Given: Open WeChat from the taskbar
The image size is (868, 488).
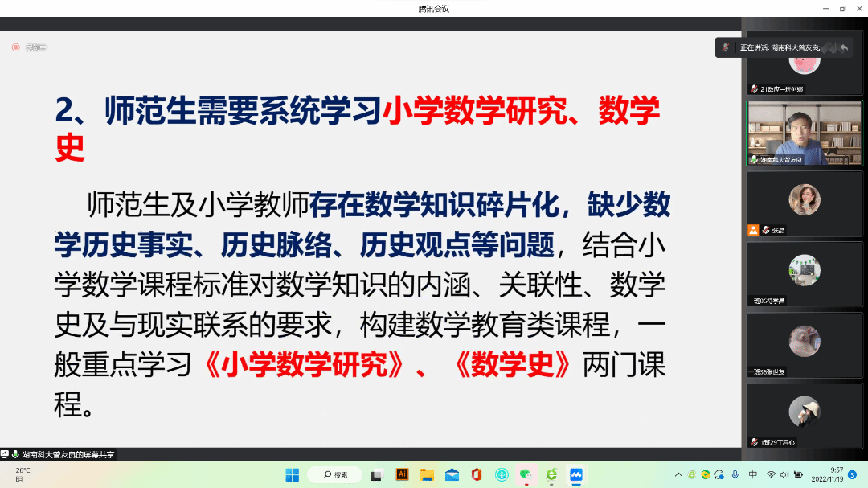Looking at the screenshot, I should (526, 474).
